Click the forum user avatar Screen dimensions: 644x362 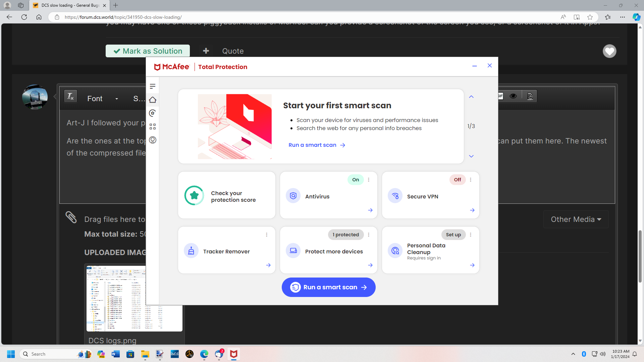35,97
